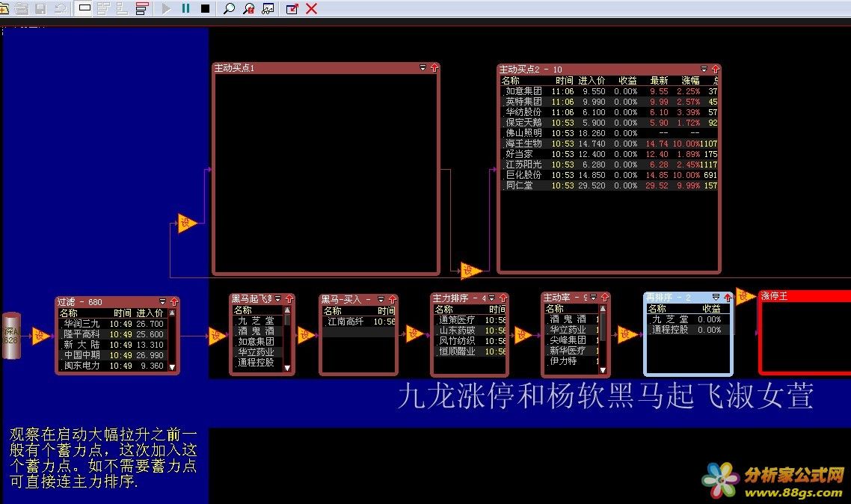Click the save floppy disk icon
The width and height of the screenshot is (851, 504).
[x=40, y=9]
